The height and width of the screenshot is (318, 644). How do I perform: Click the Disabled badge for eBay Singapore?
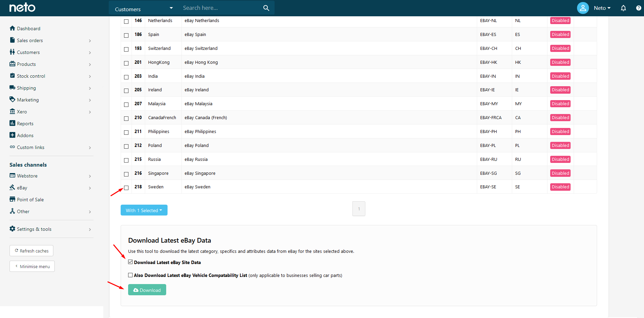(560, 173)
